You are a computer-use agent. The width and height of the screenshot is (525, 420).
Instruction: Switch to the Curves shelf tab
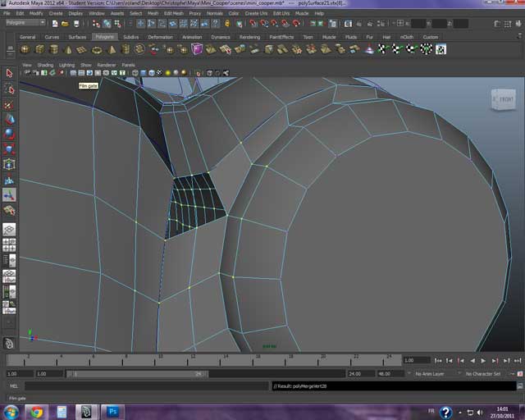click(52, 37)
